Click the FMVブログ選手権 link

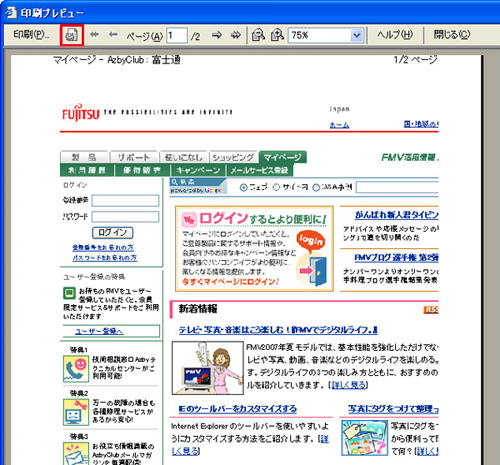click(397, 258)
